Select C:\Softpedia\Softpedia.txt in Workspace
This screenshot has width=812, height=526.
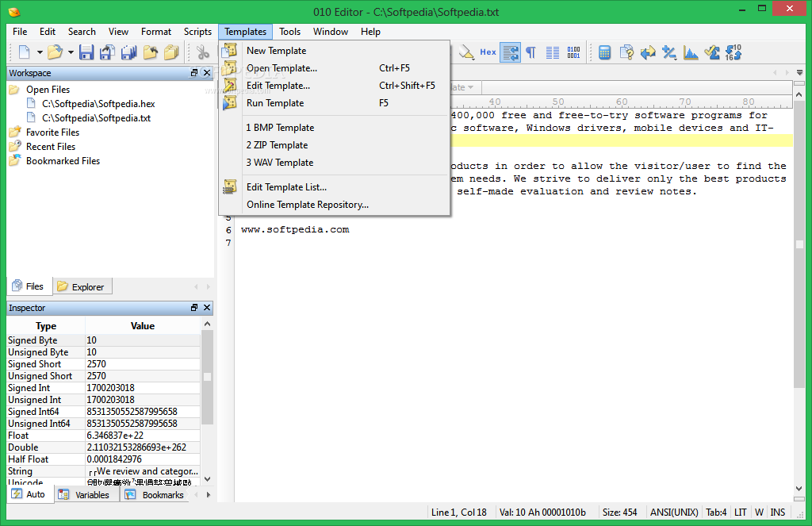pyautogui.click(x=96, y=118)
